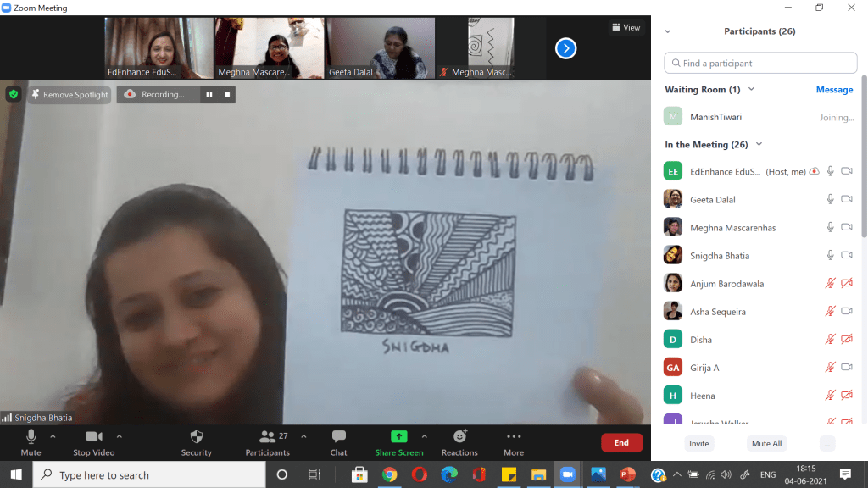Viewport: 868px width, 488px height.
Task: Click the Find a participant search field
Action: 760,64
